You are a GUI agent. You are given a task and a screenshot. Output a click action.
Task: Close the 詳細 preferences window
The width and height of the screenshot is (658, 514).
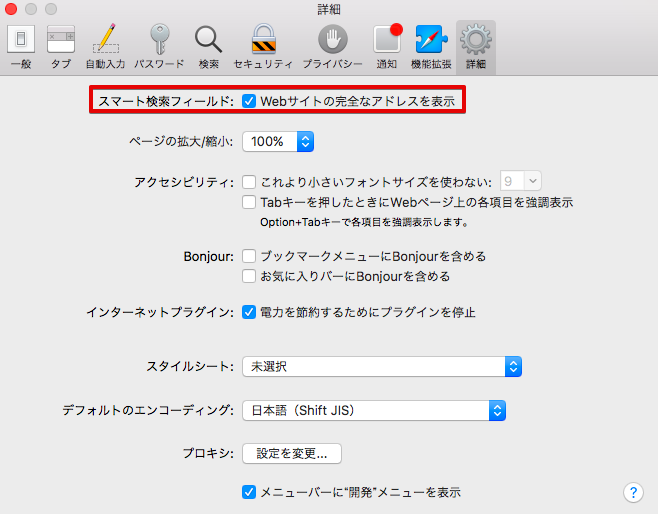click(x=11, y=9)
